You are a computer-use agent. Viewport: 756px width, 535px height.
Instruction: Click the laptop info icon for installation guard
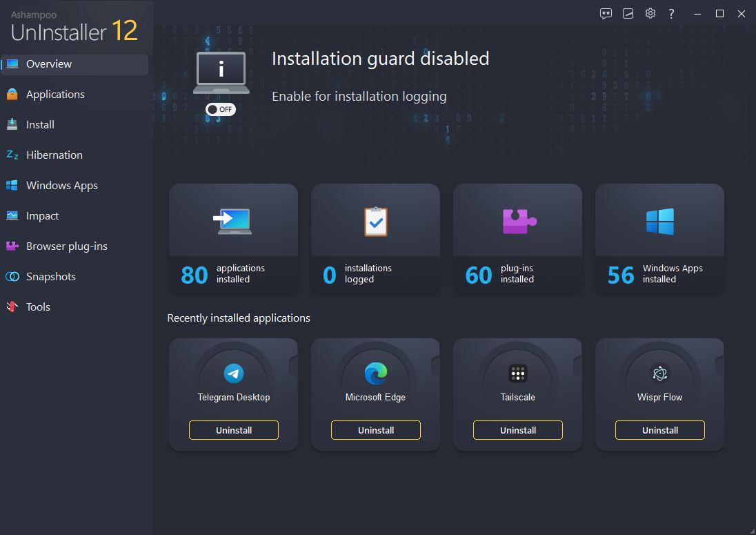221,73
